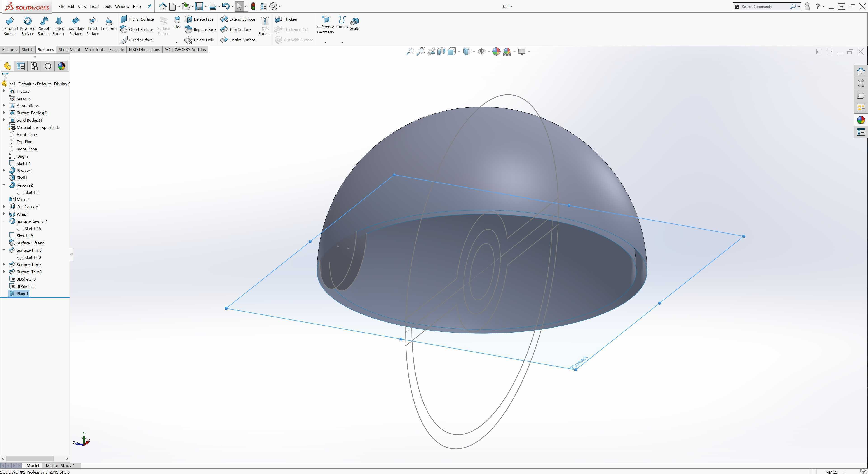Switch to the Sheet Metal tab
This screenshot has height=474, width=868.
coord(69,49)
